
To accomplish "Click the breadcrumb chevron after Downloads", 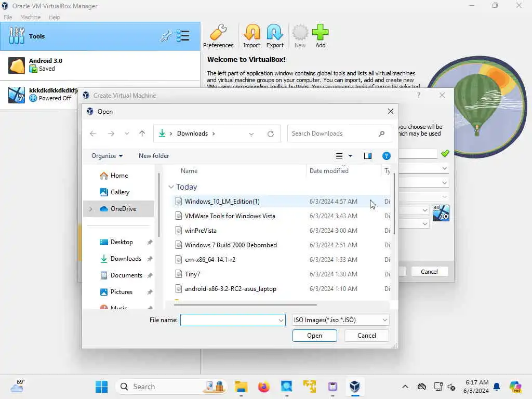I will click(214, 134).
